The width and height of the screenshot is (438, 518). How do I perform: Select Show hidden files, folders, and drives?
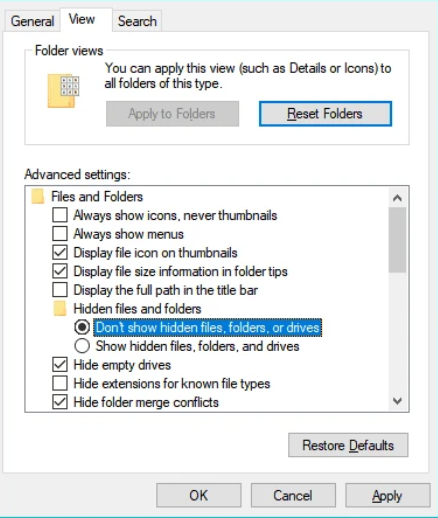coord(82,346)
